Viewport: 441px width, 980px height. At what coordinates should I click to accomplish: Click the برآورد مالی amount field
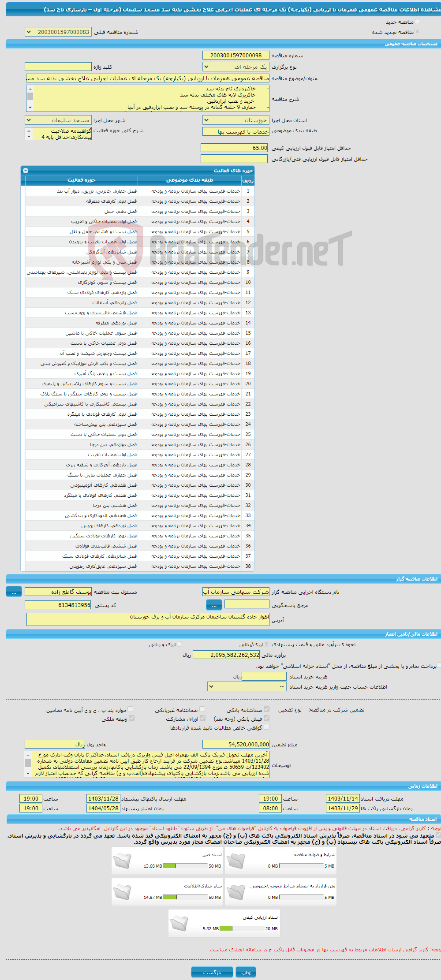tap(227, 655)
